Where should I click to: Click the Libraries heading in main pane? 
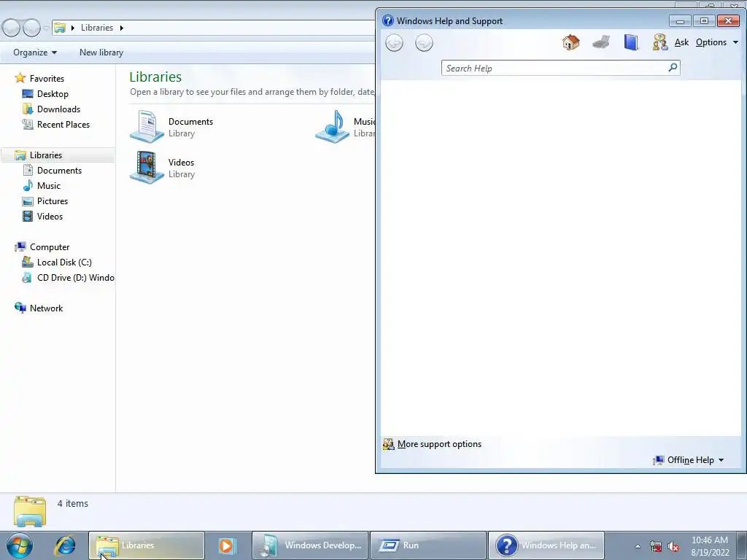click(x=155, y=77)
